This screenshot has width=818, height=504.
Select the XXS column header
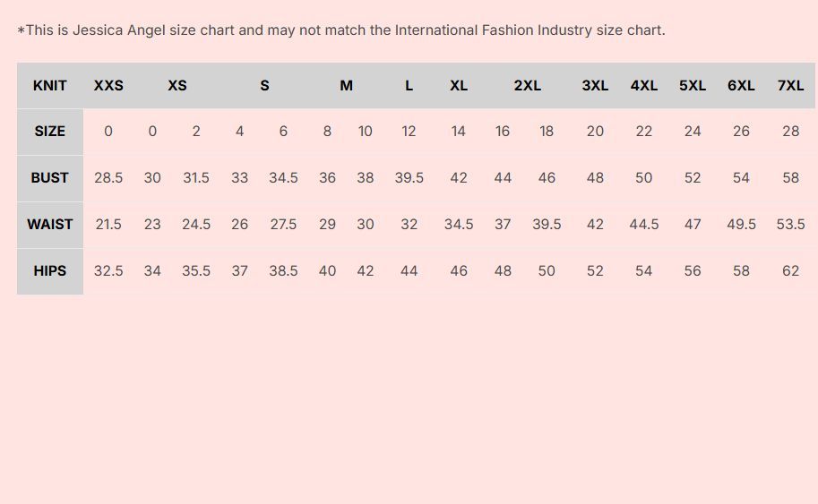click(108, 85)
